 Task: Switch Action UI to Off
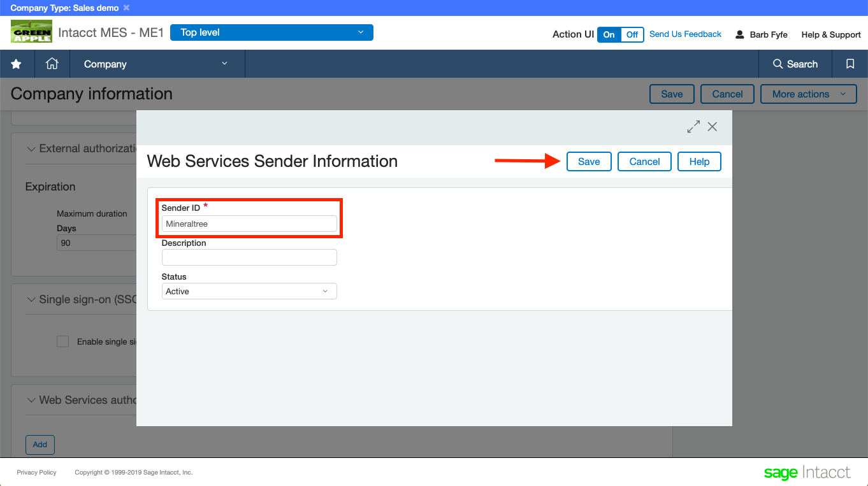pyautogui.click(x=632, y=34)
